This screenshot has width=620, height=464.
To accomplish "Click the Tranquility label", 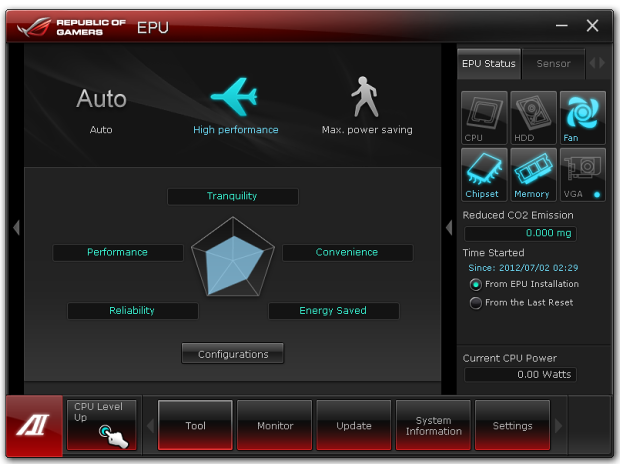I will 232,196.
